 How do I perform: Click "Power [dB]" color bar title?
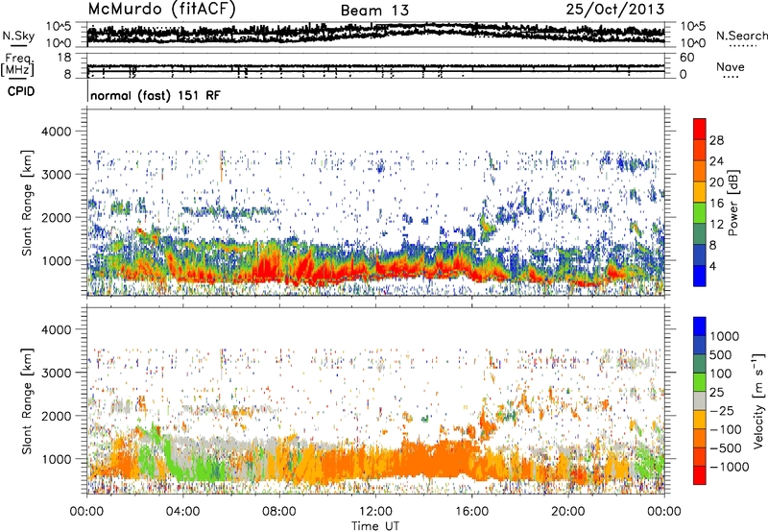pyautogui.click(x=732, y=203)
